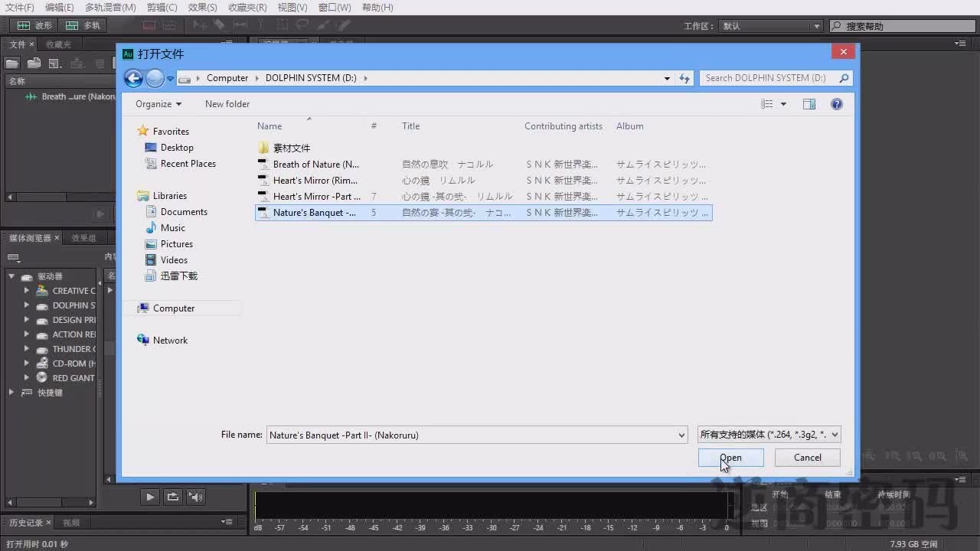Expand the DOLPHIN S drive node
The width and height of the screenshot is (980, 551).
click(x=27, y=305)
